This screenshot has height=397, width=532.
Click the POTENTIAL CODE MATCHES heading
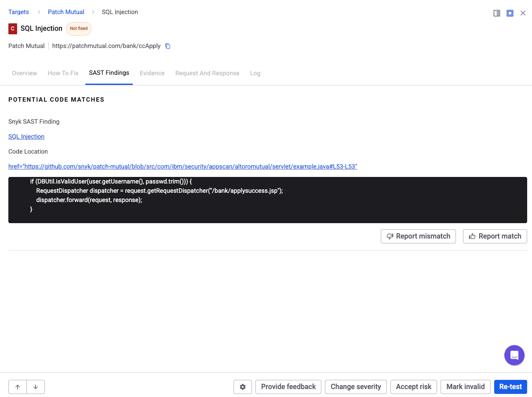point(56,99)
